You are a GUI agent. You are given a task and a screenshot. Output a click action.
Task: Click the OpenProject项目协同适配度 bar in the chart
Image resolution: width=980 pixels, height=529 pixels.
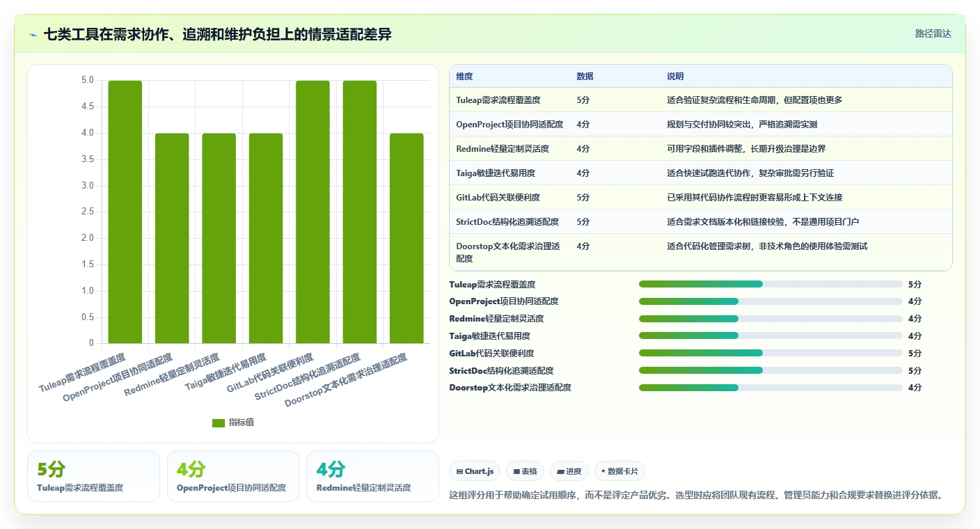point(172,238)
